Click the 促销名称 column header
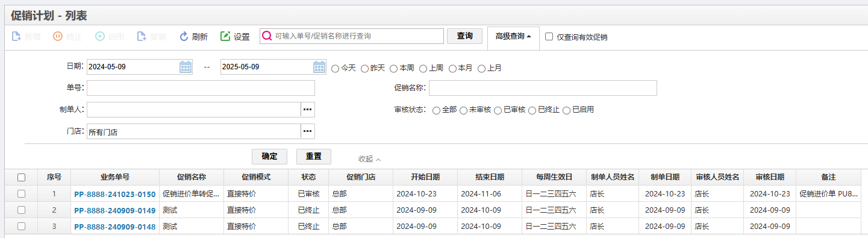Screen dimensions: 868x238 click(192, 177)
